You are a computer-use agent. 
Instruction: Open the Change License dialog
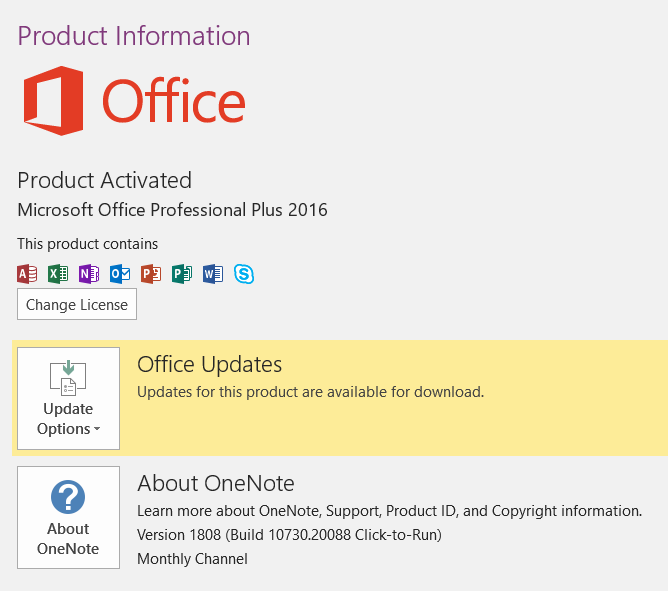77,304
